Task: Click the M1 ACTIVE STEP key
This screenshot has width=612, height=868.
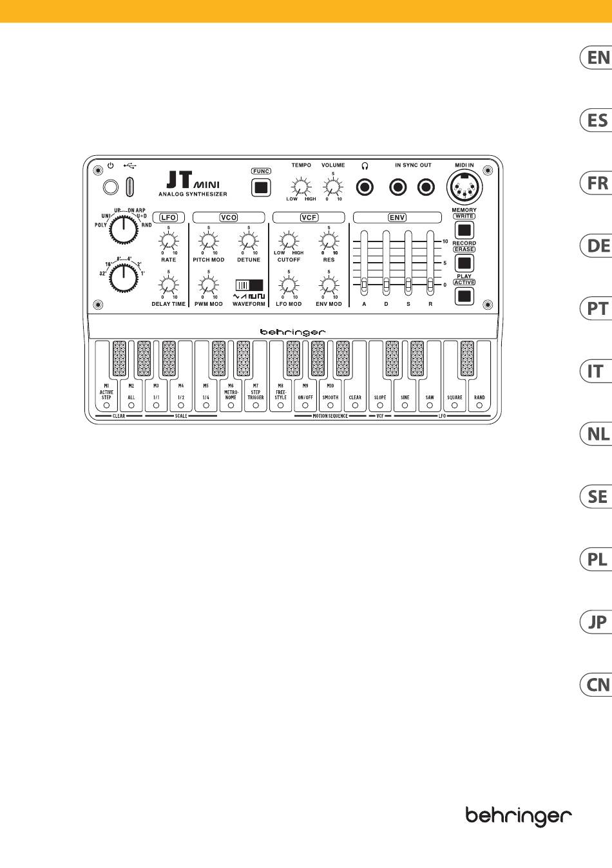Action: [x=106, y=376]
